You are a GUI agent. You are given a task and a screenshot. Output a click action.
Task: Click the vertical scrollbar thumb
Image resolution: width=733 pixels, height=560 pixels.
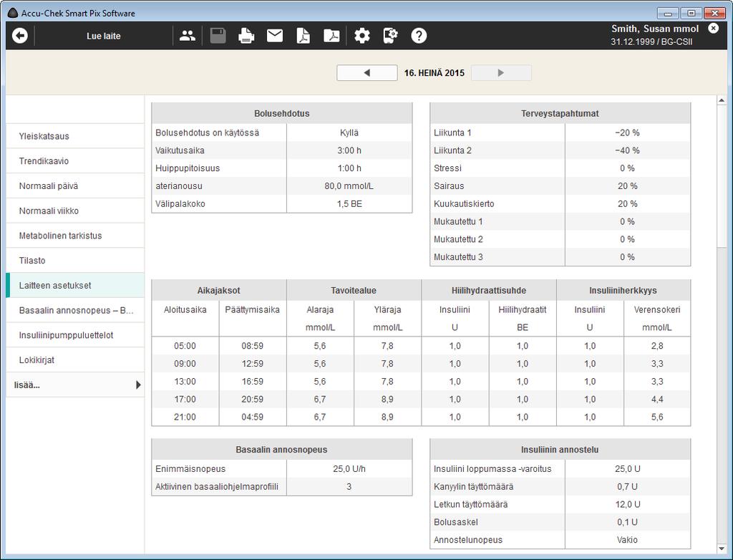coord(722,176)
